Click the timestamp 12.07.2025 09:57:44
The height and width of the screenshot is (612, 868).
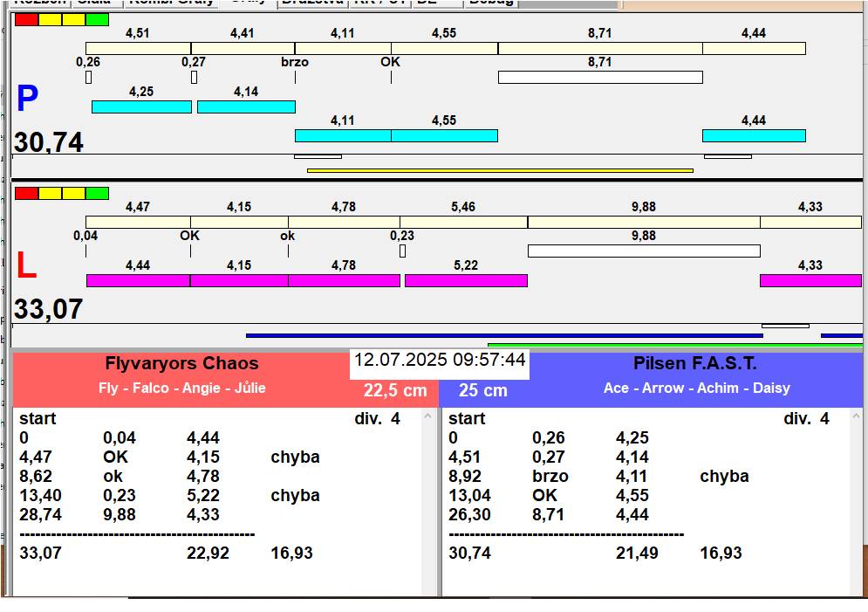[440, 360]
